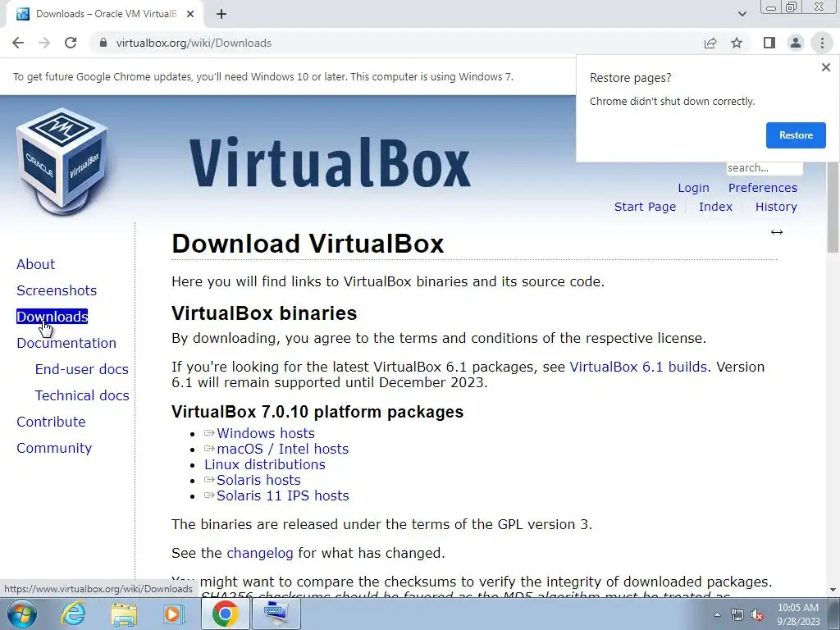
Task: Click the share page icon in address bar
Action: pos(710,43)
